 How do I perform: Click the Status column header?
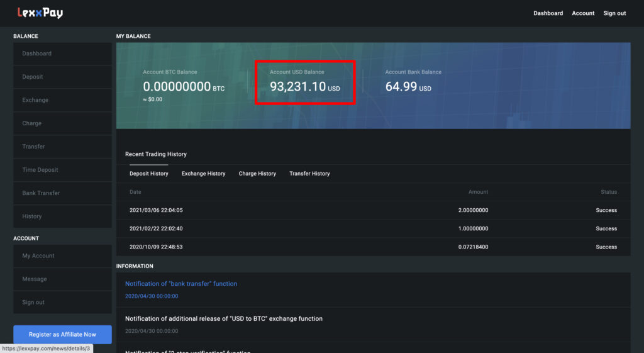(x=609, y=192)
